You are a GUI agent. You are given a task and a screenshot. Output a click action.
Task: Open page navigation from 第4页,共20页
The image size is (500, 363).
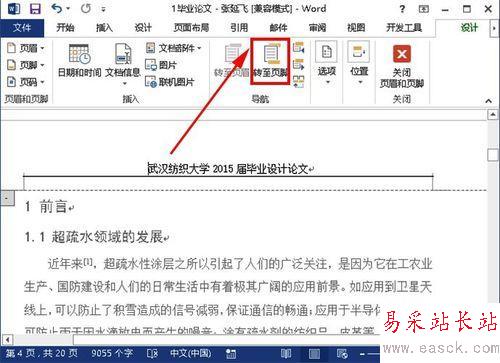tap(41, 353)
